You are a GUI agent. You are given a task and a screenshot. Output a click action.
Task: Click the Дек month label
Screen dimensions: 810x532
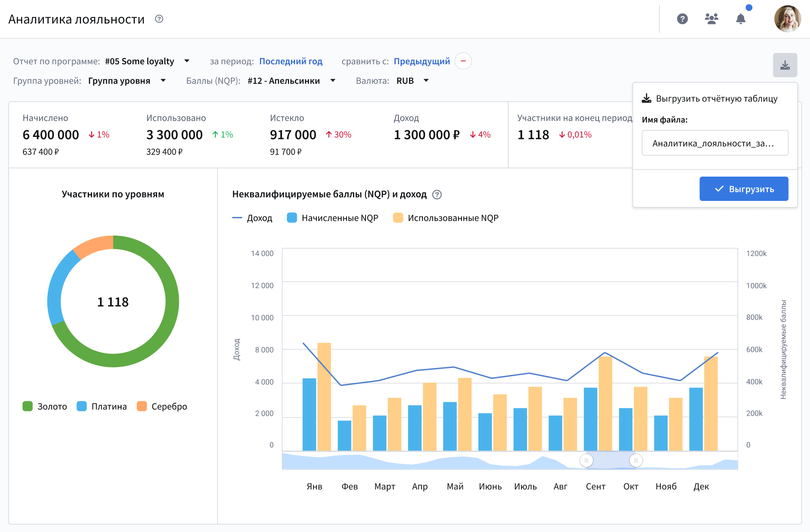[x=701, y=486]
